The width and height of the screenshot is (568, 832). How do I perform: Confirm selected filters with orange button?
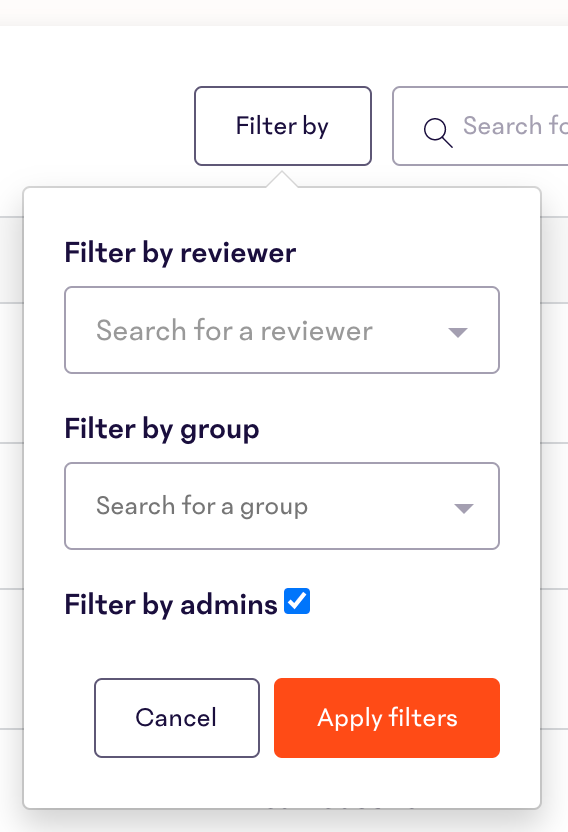(387, 718)
